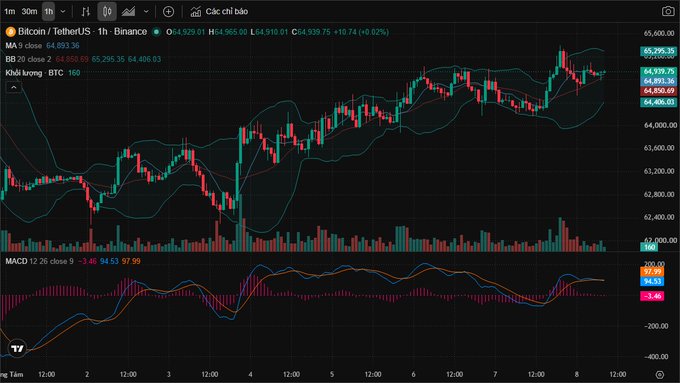This screenshot has height=383, width=680.
Task: Click the closing price value C64,939.75
Action: click(x=311, y=32)
